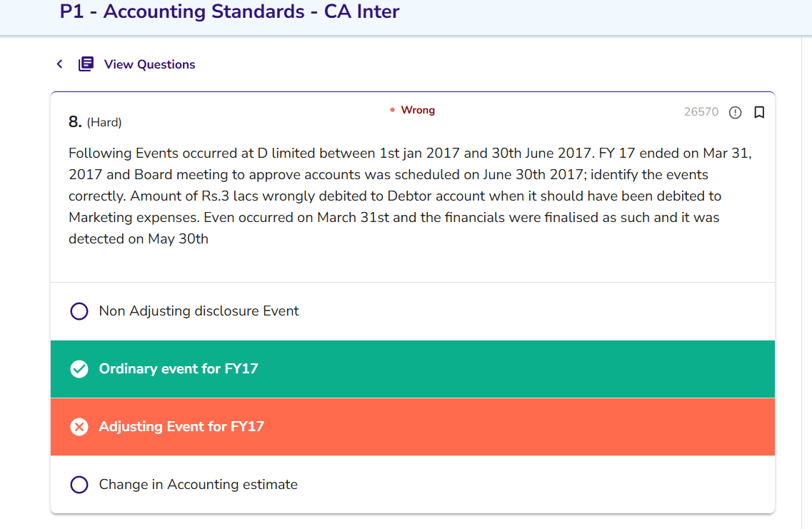Click the Non Adjusting disclosure Event text
Screen dimensions: 812x529
199,311
